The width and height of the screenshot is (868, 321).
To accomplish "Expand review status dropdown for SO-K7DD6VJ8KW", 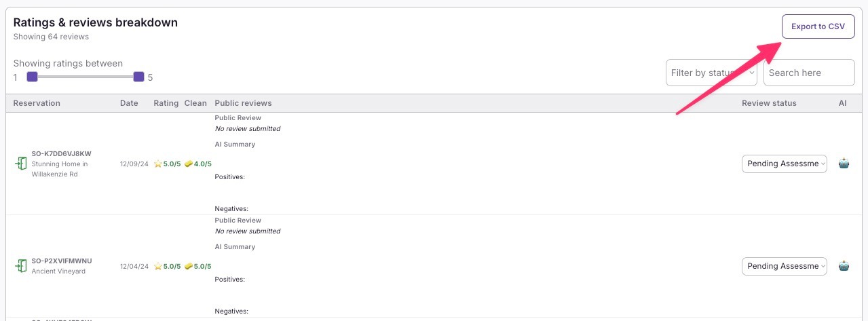I will click(x=784, y=164).
